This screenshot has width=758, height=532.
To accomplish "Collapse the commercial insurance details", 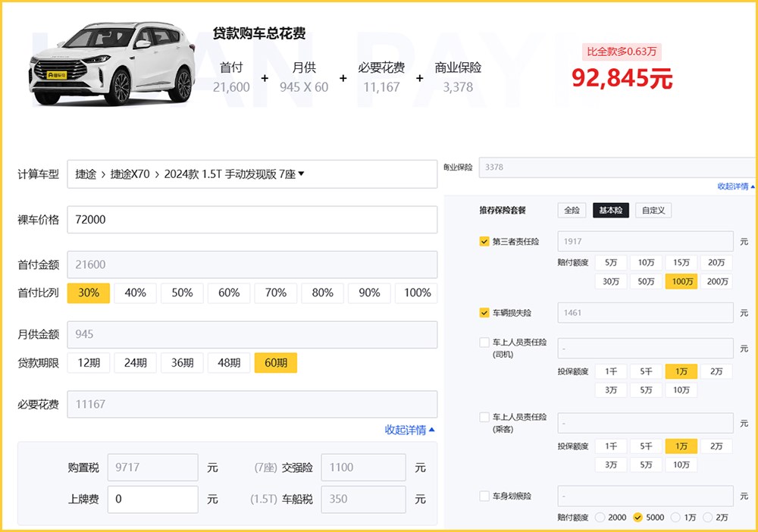I will pos(736,186).
